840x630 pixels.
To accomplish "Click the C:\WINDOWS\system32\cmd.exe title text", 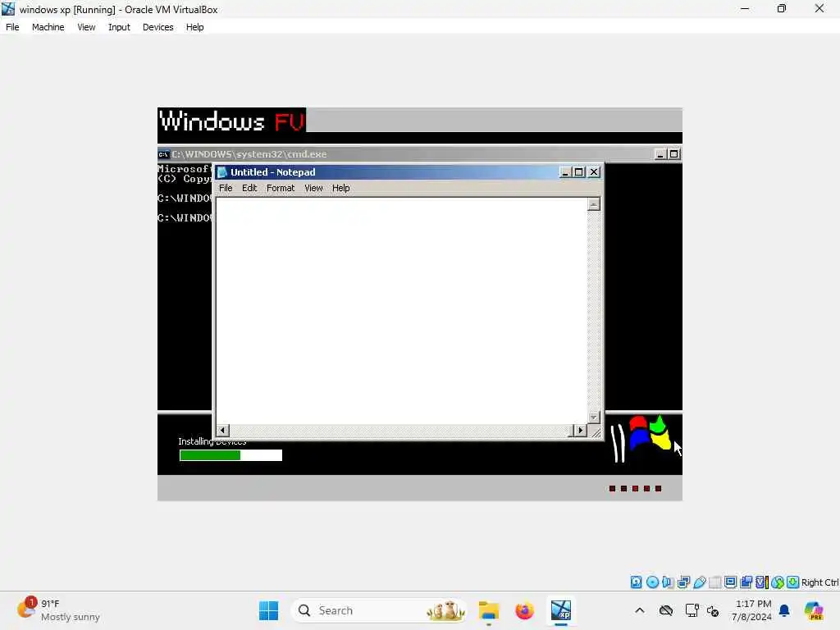I will tap(249, 154).
